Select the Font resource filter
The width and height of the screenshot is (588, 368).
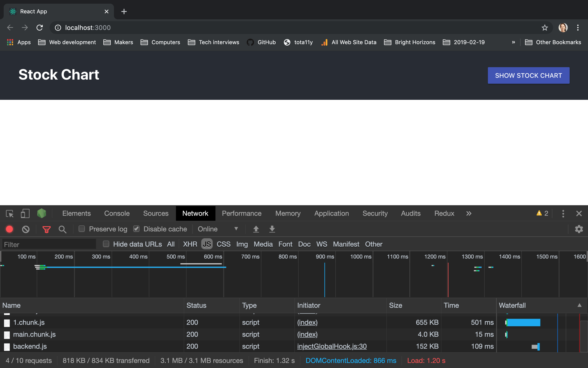click(285, 244)
